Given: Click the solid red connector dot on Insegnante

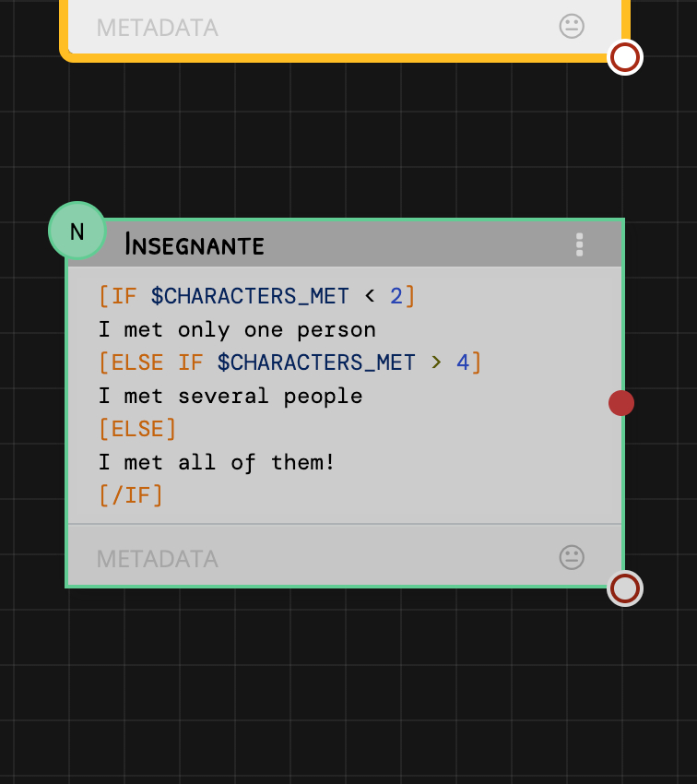Looking at the screenshot, I should (x=621, y=403).
